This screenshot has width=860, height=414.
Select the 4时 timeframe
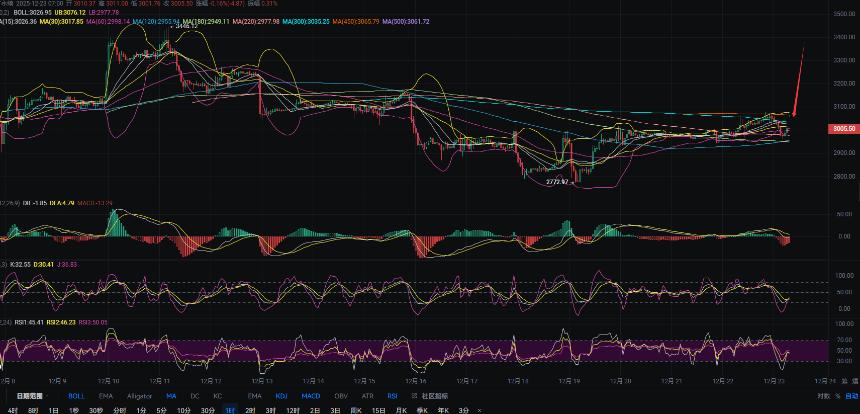point(13,410)
